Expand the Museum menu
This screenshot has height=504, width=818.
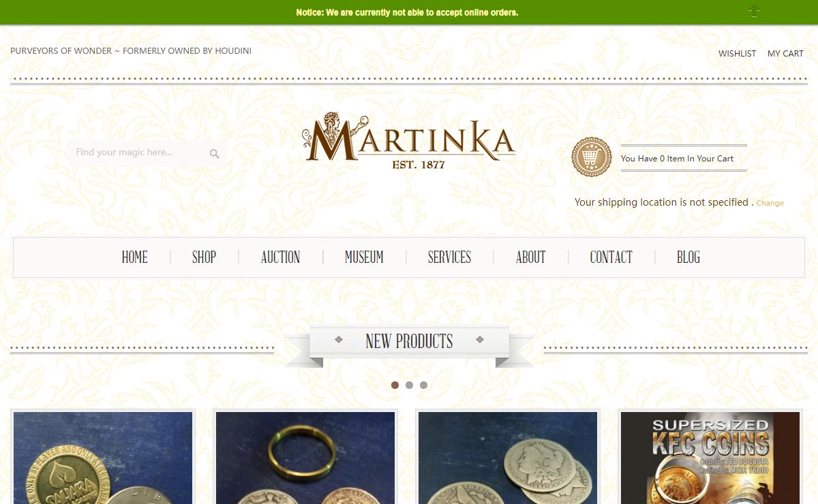click(364, 257)
